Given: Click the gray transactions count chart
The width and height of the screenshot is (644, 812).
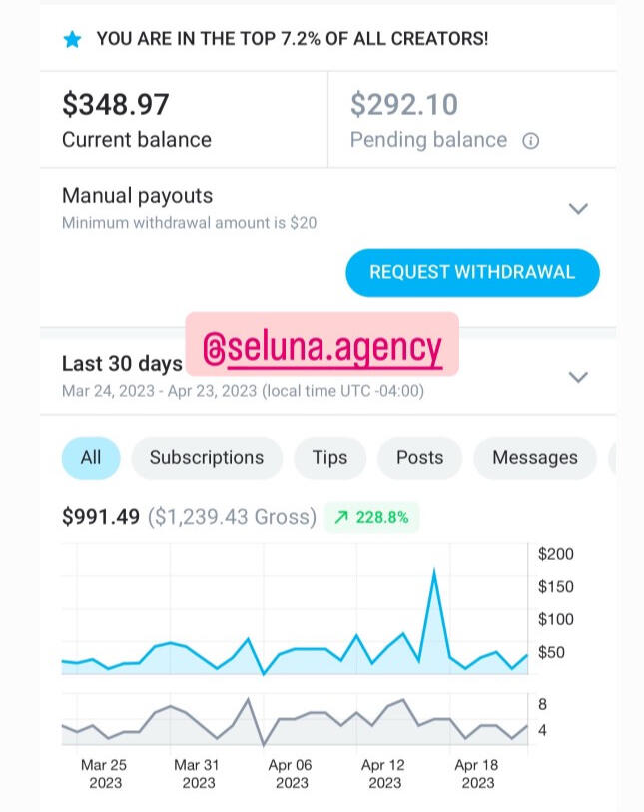Looking at the screenshot, I should pyautogui.click(x=295, y=721).
